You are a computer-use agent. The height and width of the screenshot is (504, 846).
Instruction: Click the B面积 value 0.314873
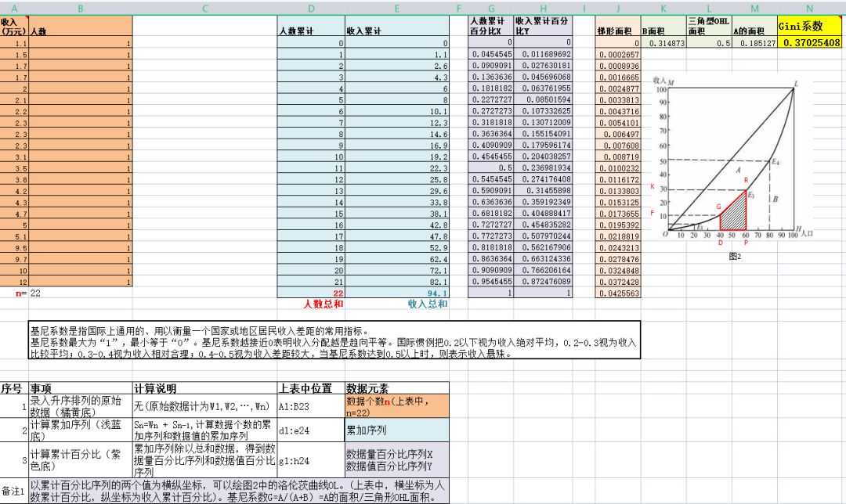point(663,43)
